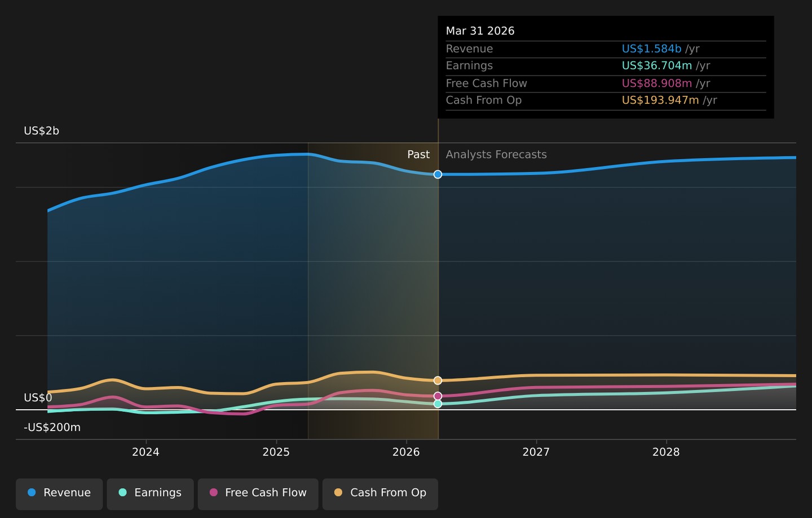
Task: Click the US$88.908m free cash flow value
Action: pyautogui.click(x=657, y=83)
